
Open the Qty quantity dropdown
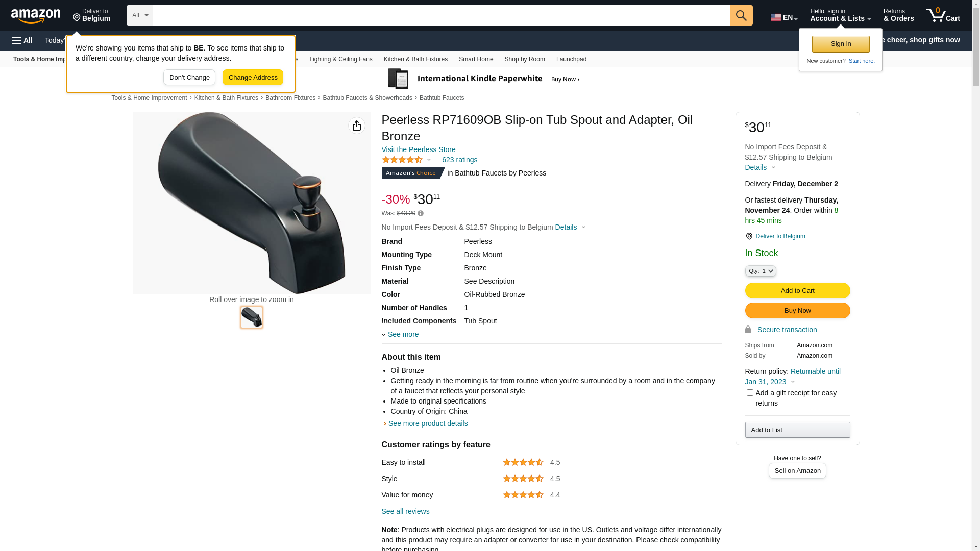[x=760, y=271]
